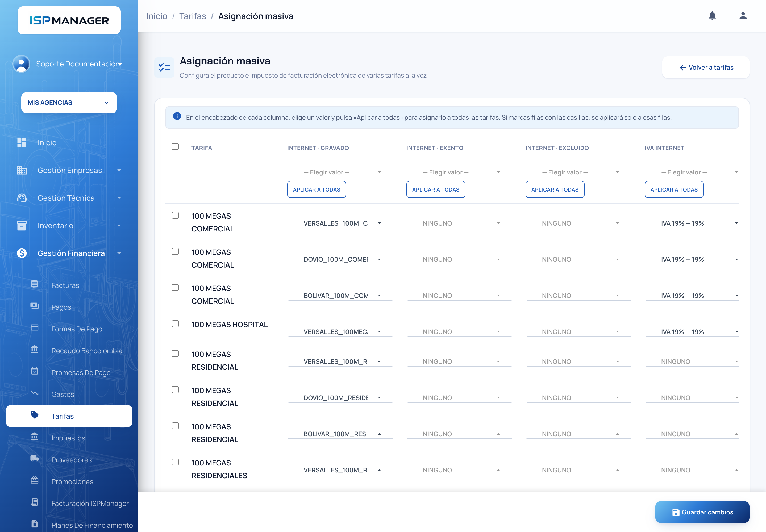Open Internet Gravado header Elegir valor dropdown

pos(340,172)
